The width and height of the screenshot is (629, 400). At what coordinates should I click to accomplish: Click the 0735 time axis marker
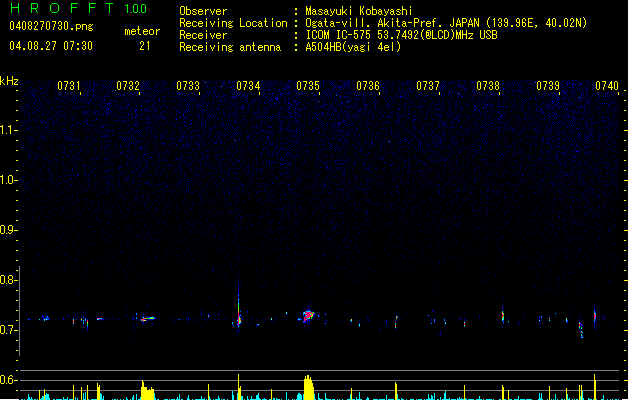tap(308, 86)
